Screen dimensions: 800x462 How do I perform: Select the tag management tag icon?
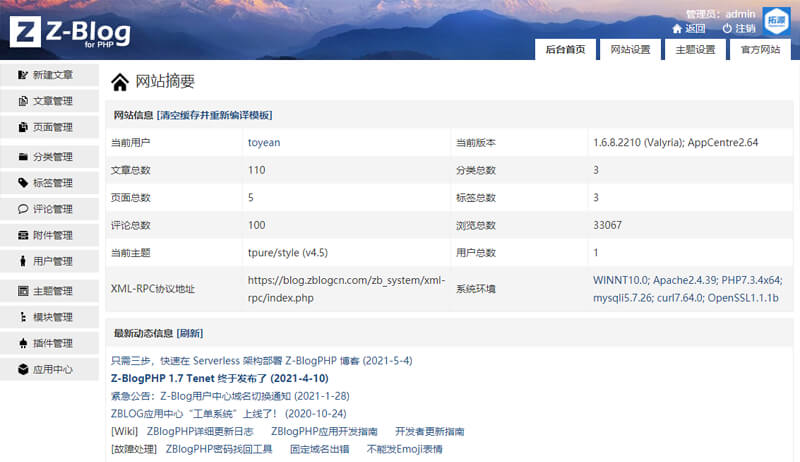click(23, 183)
